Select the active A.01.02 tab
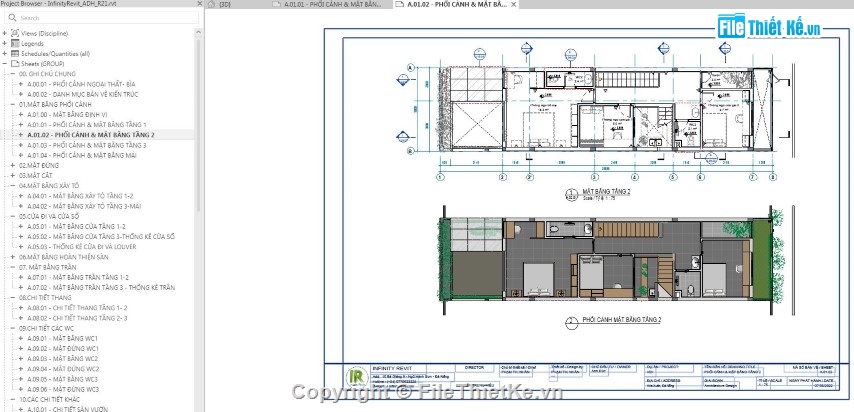The height and width of the screenshot is (412, 854). tap(455, 4)
